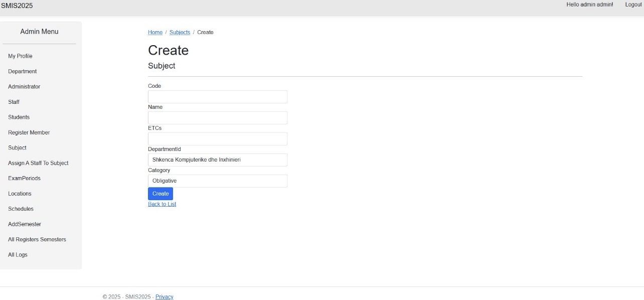Open the Privacy footer link
The width and height of the screenshot is (644, 300).
tap(164, 297)
